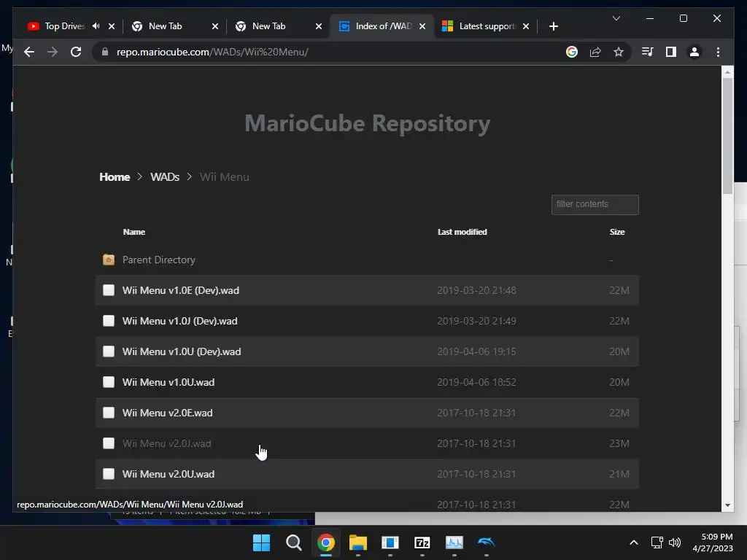The height and width of the screenshot is (560, 747).
Task: Close the first New Tab
Action: pos(215,26)
